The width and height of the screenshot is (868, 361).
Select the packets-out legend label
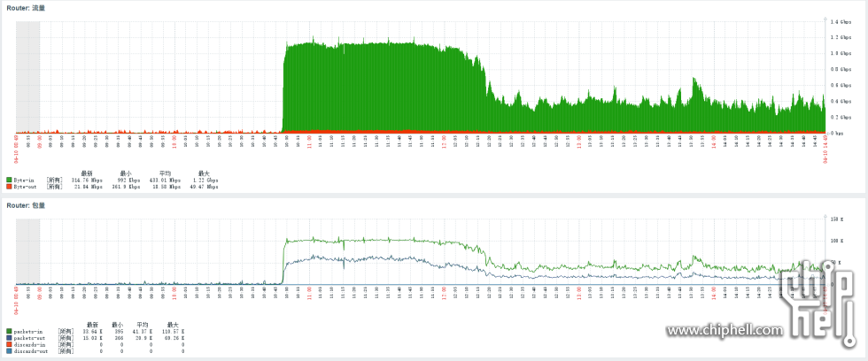click(x=28, y=338)
